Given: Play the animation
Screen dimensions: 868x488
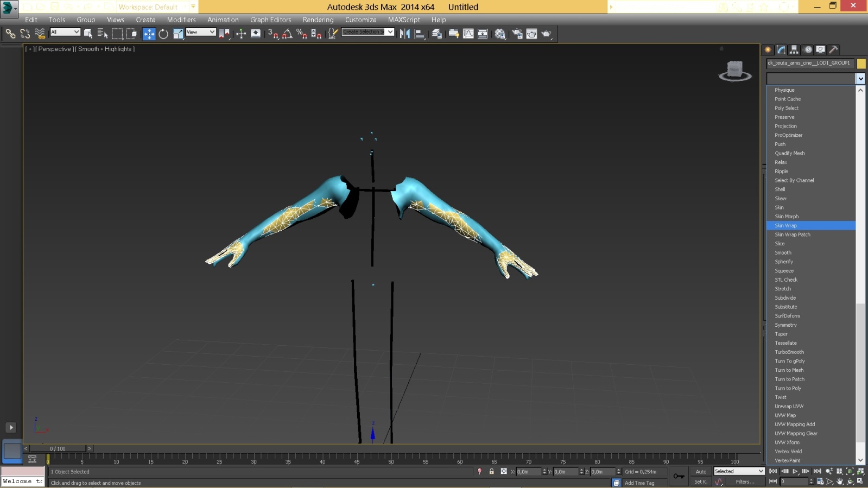Looking at the screenshot, I should [x=795, y=471].
